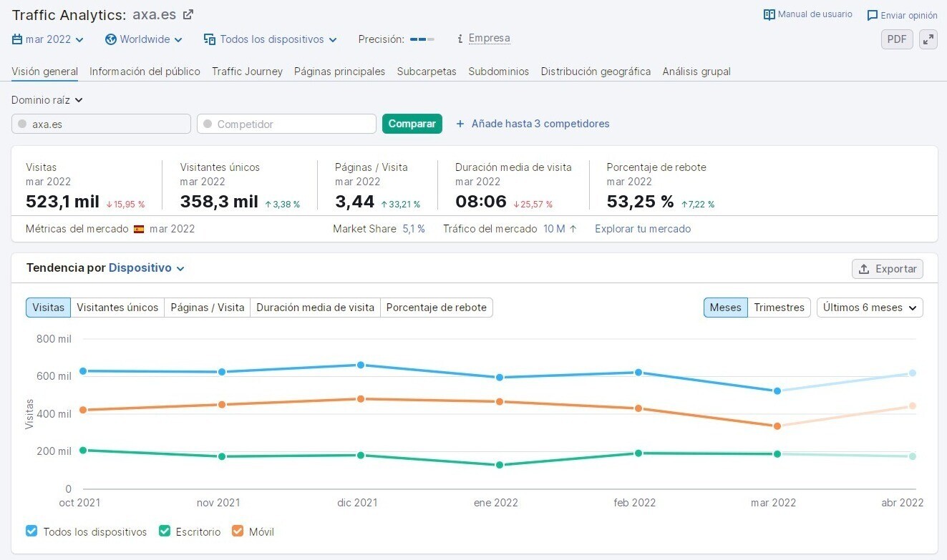
Task: Click the PDF export button
Action: click(897, 39)
